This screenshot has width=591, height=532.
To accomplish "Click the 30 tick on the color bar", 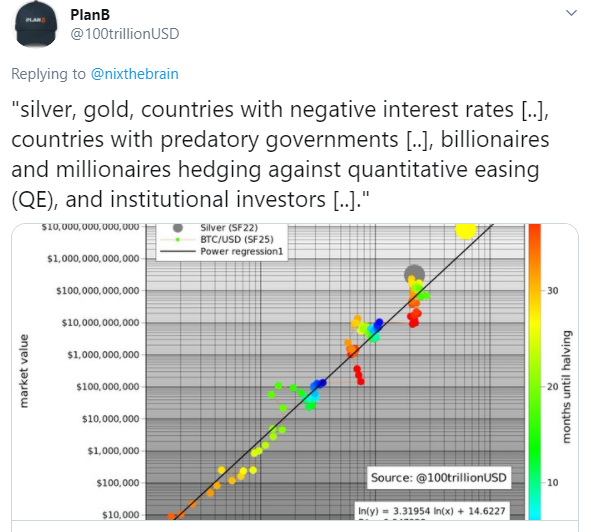I will [x=553, y=291].
